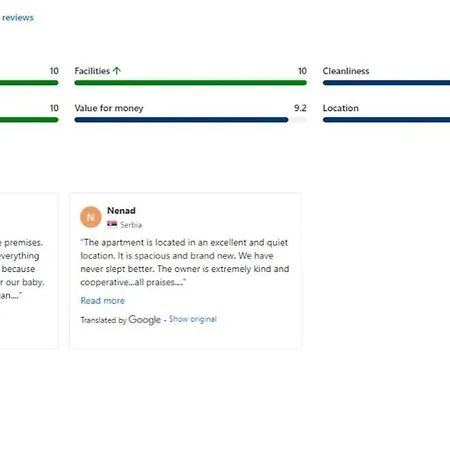Screen dimensions: 450x450
Task: Select the Cleanliness category label
Action: (346, 71)
